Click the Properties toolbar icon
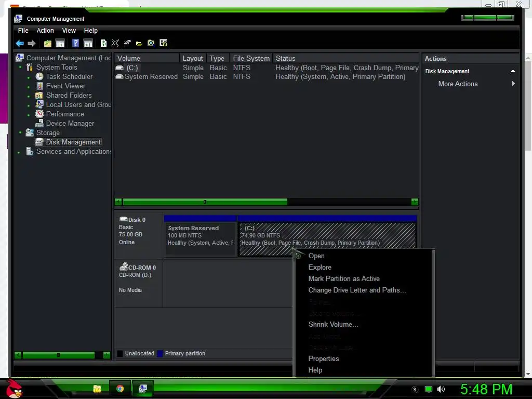532x399 pixels. click(127, 43)
